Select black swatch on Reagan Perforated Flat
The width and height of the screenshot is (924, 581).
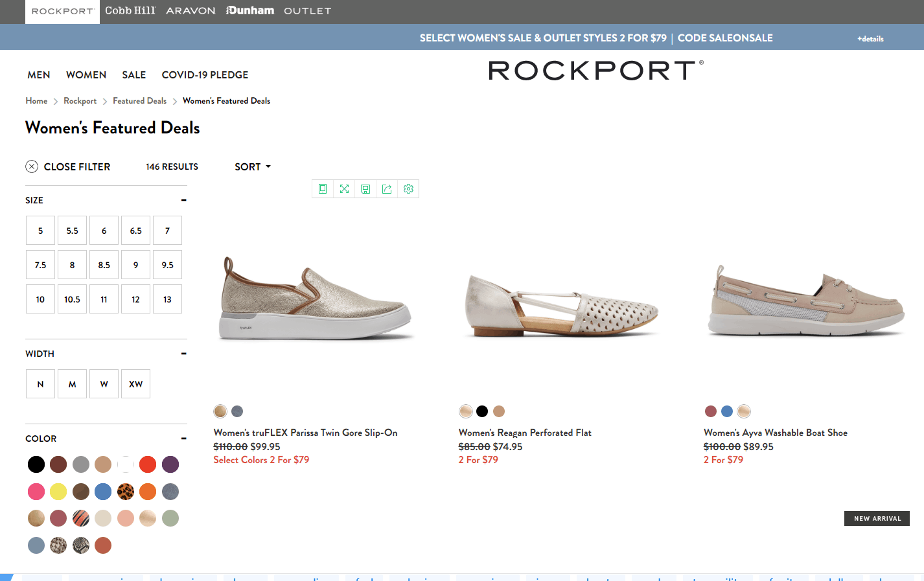point(482,411)
